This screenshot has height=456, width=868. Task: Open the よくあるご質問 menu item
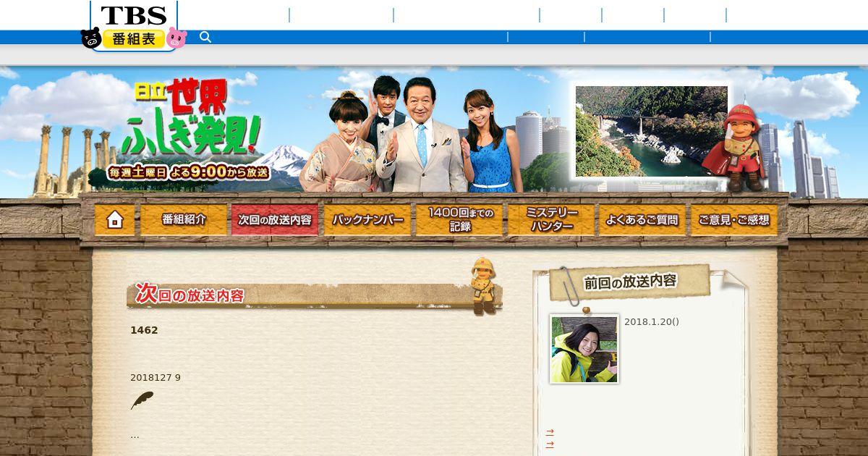tap(642, 219)
